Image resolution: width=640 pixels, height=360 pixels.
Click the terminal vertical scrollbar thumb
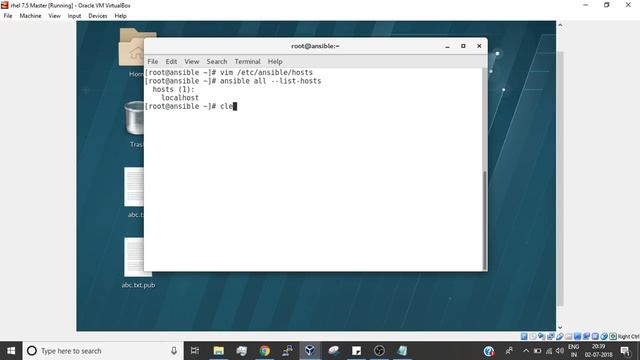[484, 220]
